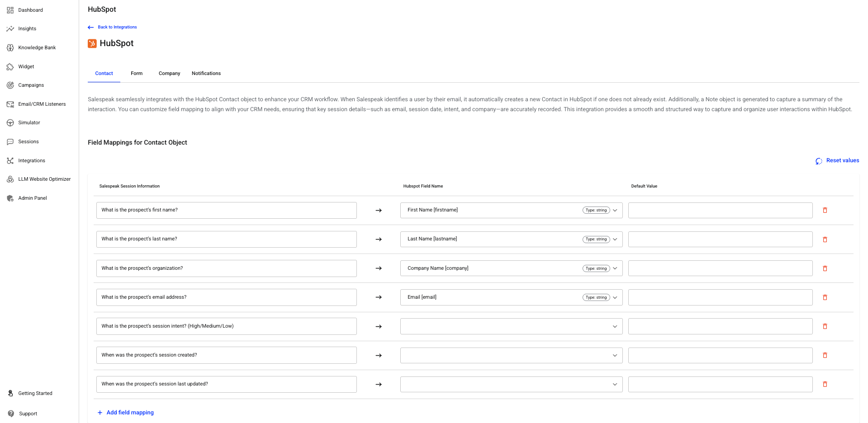Viewport: 868px width, 423px height.
Task: Open Getting Started in the sidebar
Action: (35, 393)
